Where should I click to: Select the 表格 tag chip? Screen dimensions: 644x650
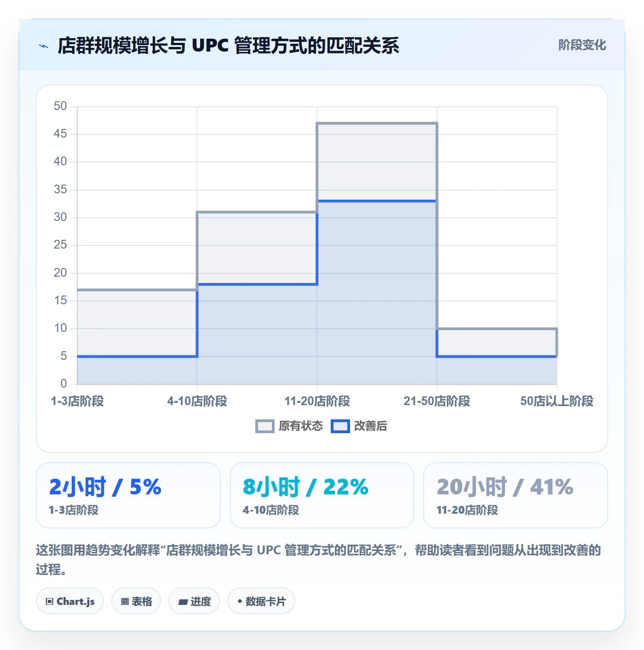136,601
